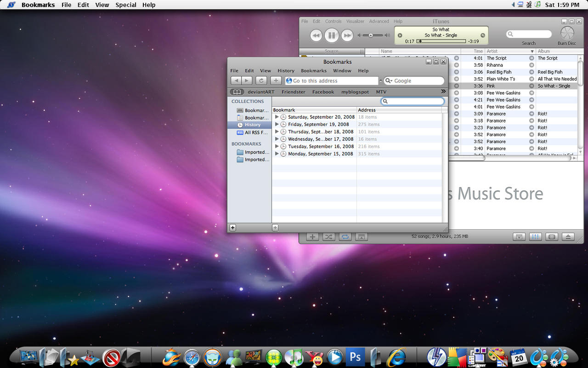Open Facebook bookmark link

(x=323, y=92)
